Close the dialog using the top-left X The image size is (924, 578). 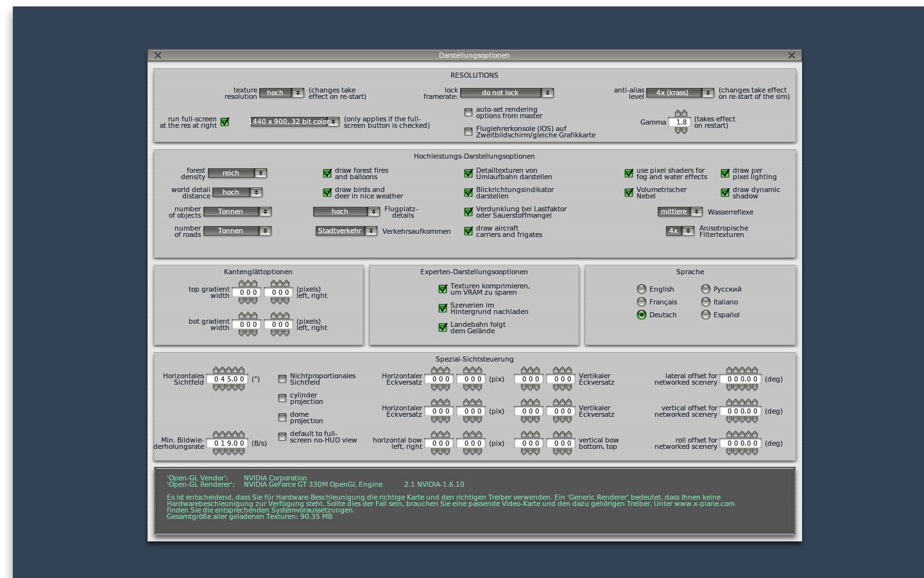(158, 55)
